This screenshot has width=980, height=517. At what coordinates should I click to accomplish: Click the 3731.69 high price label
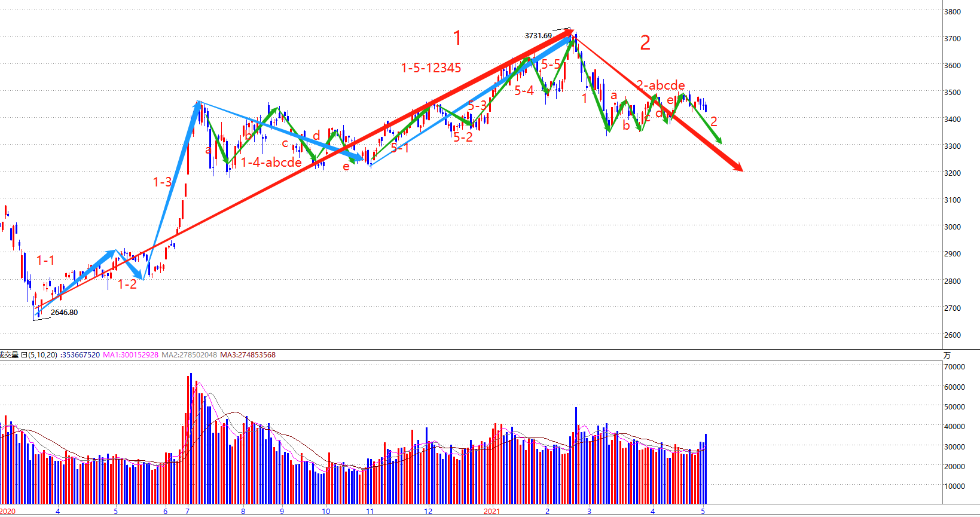point(538,36)
